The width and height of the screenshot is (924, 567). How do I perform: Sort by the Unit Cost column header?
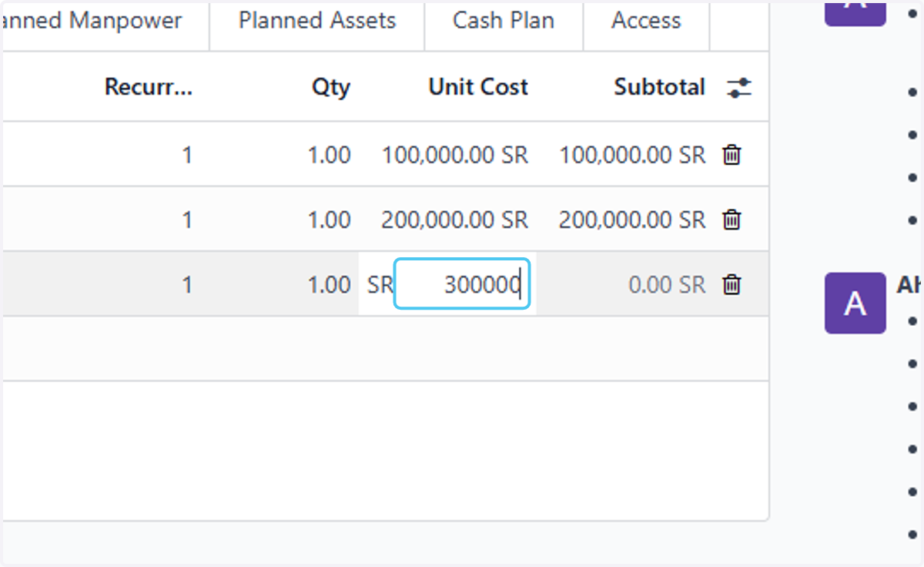pos(478,87)
